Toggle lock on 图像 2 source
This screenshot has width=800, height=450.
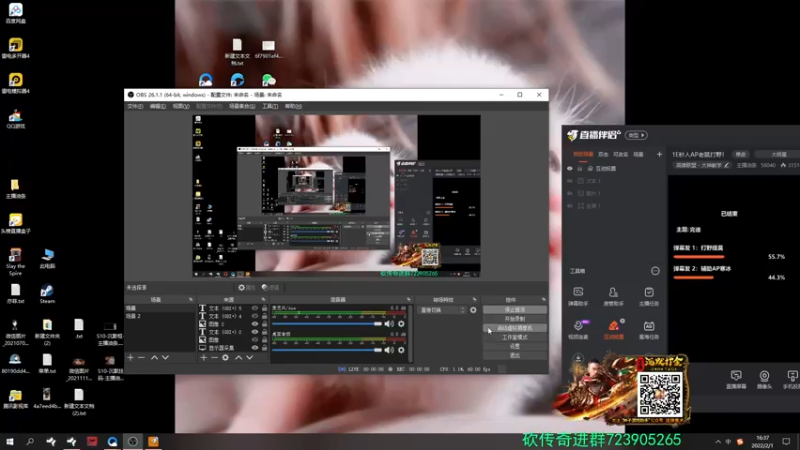[264, 324]
